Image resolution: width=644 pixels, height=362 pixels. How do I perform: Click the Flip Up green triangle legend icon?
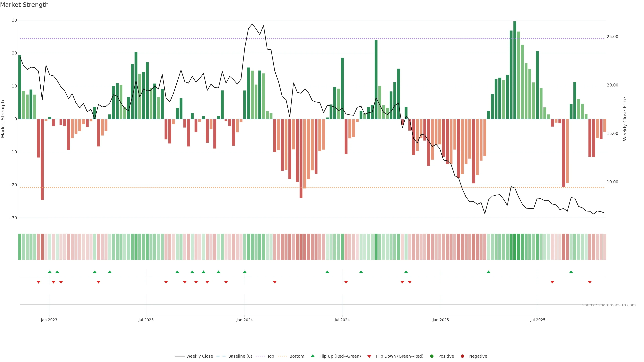coord(312,356)
